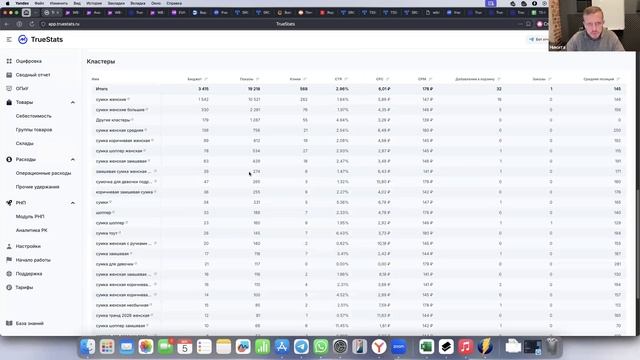Open Excel from the Dock
Viewport: 640px width, 360px height.
pos(427,347)
